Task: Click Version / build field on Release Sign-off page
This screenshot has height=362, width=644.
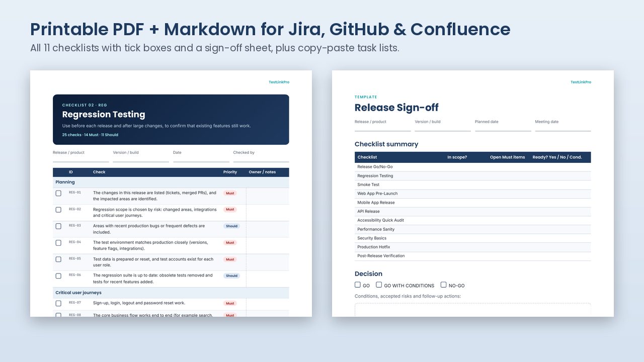Action: click(x=443, y=125)
